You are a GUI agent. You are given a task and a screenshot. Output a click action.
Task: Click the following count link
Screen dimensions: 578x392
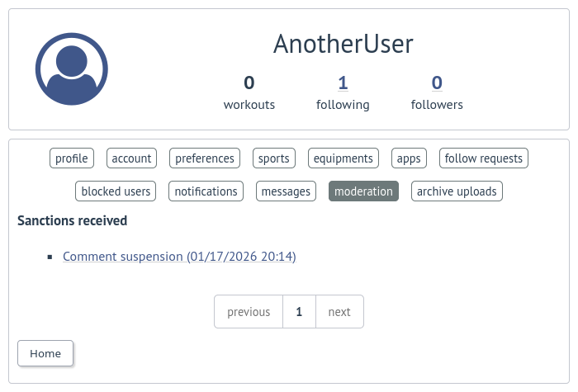(x=343, y=83)
